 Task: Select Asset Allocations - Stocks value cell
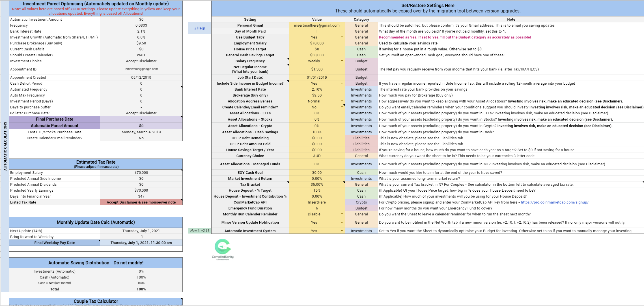coord(317,119)
